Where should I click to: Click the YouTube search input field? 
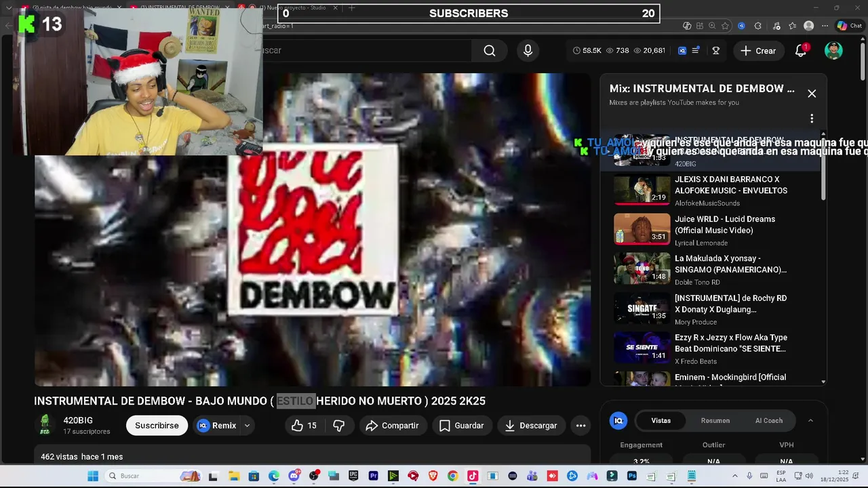pos(366,51)
